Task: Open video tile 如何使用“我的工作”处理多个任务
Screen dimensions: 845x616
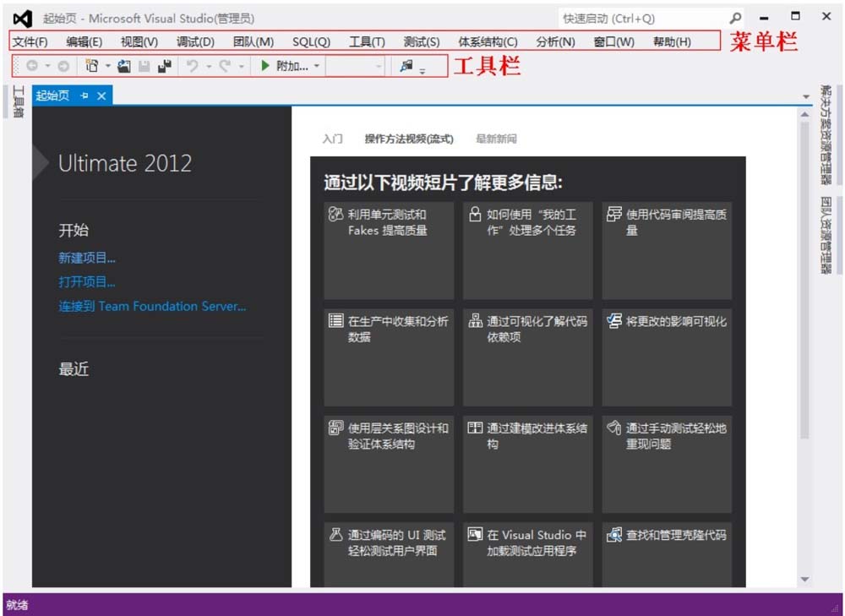Action: pos(527,250)
